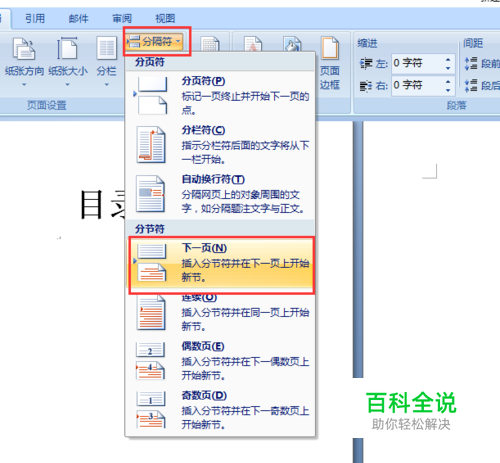
Task: Select 偶数页(E) even page section break
Action: (x=220, y=361)
